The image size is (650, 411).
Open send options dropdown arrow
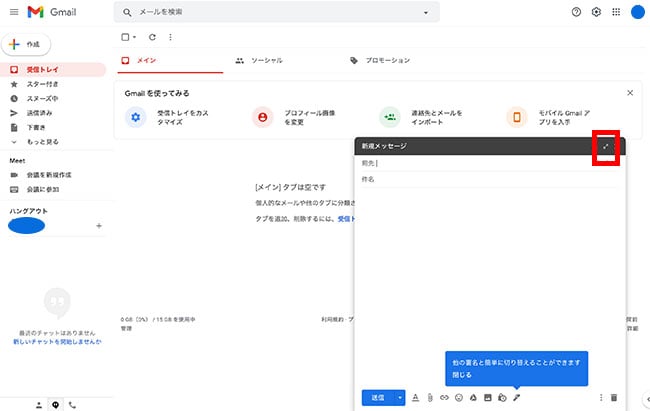pos(400,398)
